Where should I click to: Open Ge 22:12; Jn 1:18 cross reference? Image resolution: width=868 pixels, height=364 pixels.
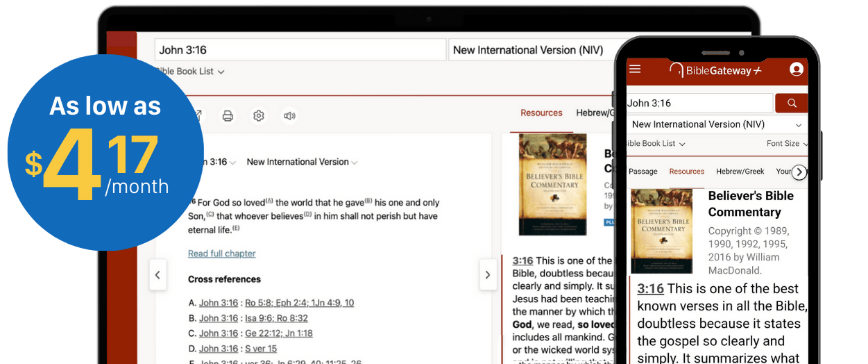click(x=279, y=333)
